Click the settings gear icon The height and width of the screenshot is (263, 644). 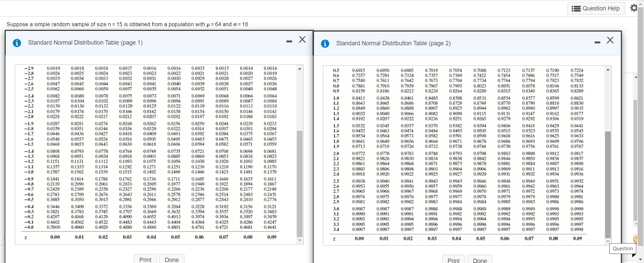(x=633, y=8)
